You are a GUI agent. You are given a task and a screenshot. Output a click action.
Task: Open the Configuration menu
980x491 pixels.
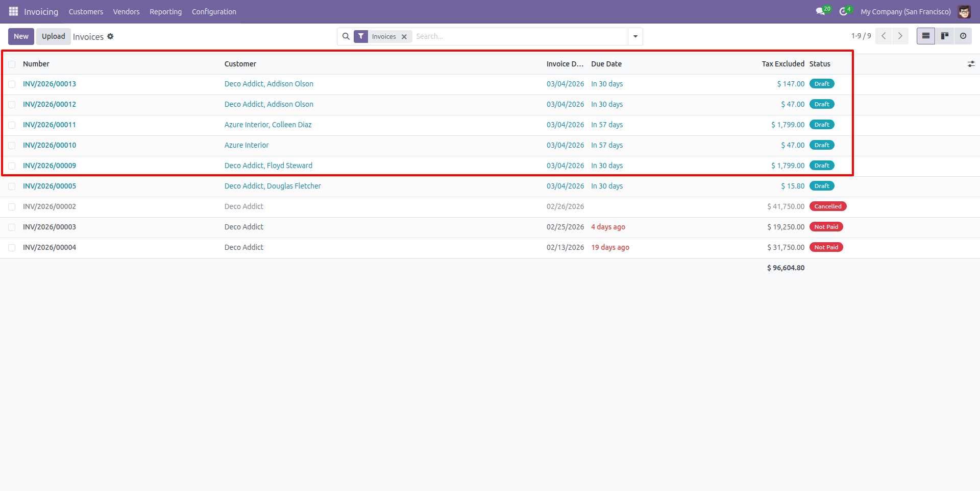pos(214,11)
